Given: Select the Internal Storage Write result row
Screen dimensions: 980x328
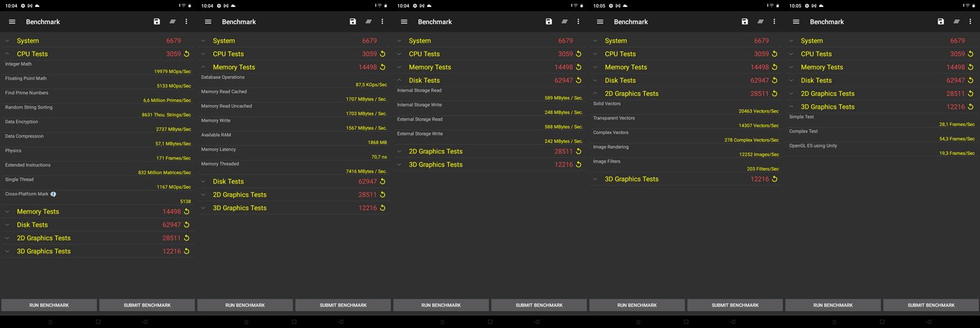Looking at the screenshot, I should [490, 108].
